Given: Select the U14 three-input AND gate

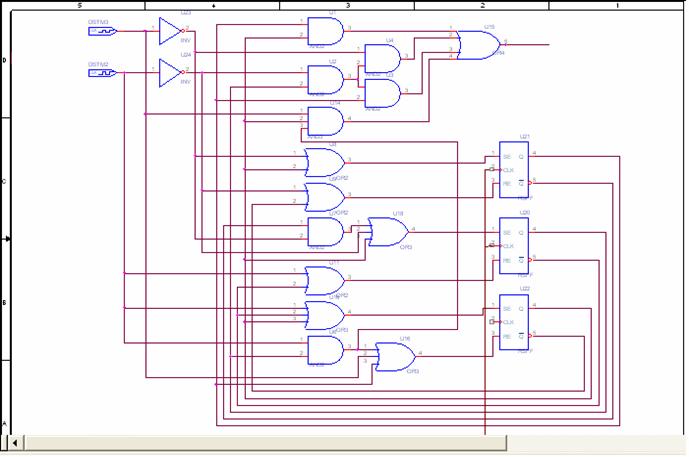Looking at the screenshot, I should pos(326,121).
